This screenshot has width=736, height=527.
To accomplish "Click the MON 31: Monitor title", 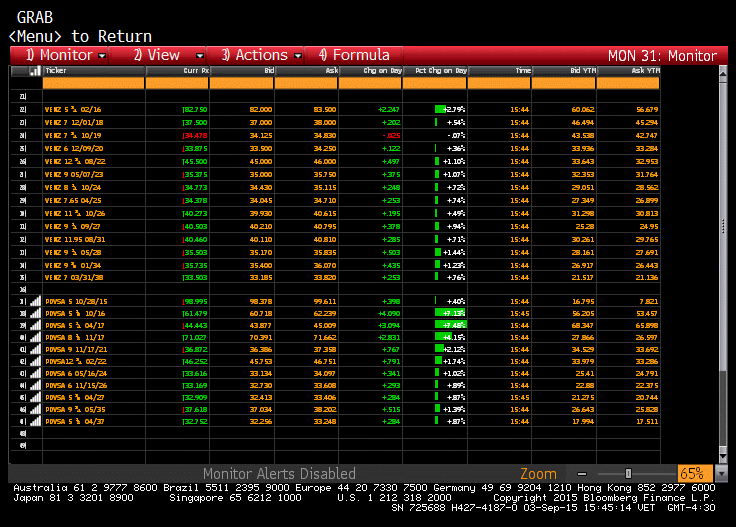I will 662,56.
